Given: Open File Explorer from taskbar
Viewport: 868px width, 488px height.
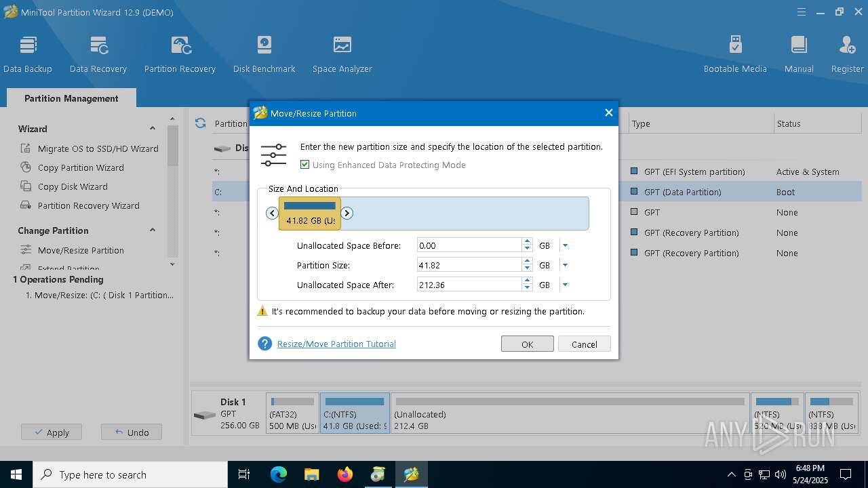Looking at the screenshot, I should pos(311,474).
